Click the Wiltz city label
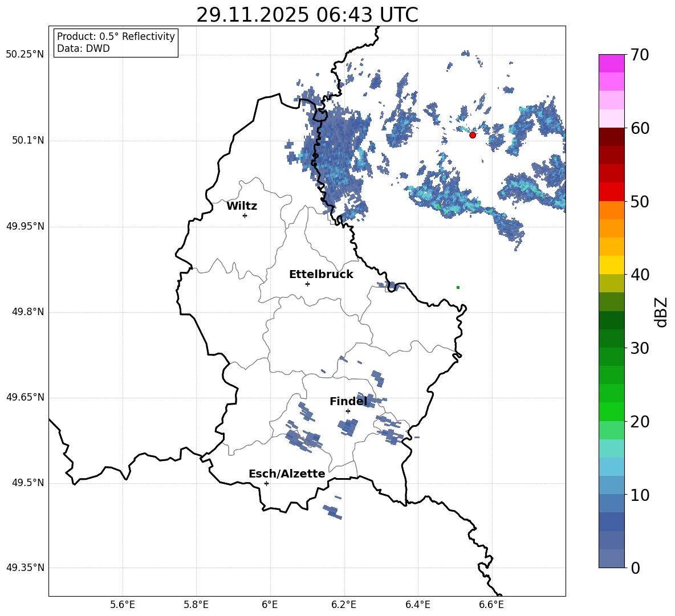675x616 pixels. (x=242, y=206)
